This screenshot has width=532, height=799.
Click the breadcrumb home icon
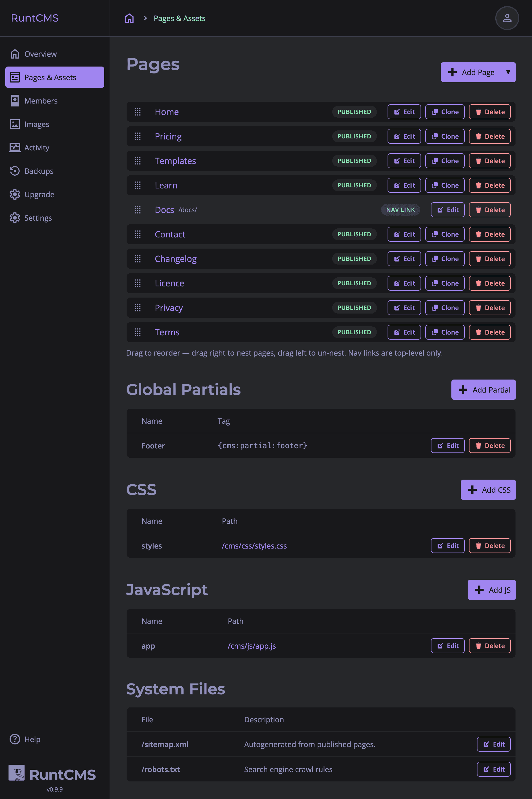click(129, 18)
